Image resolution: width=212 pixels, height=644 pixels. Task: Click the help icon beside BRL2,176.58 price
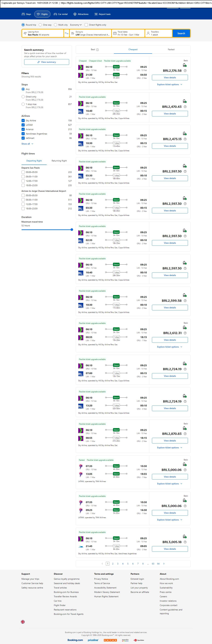[x=185, y=71]
